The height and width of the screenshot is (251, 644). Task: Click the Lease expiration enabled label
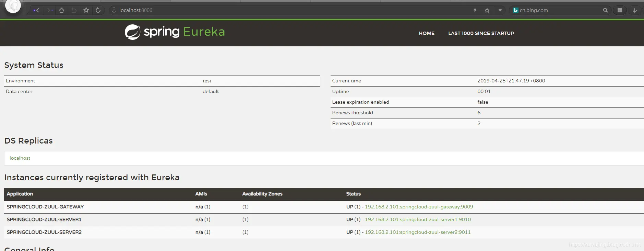pos(360,102)
